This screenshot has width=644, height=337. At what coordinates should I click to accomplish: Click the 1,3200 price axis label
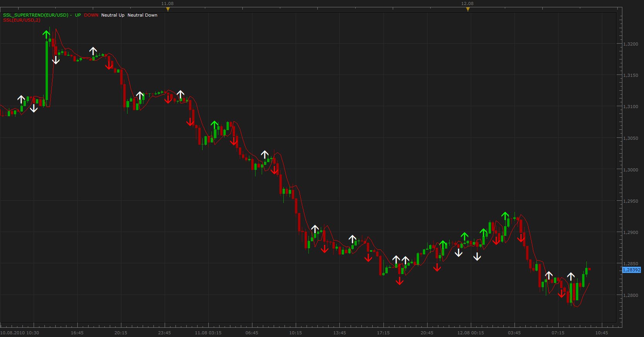point(631,44)
